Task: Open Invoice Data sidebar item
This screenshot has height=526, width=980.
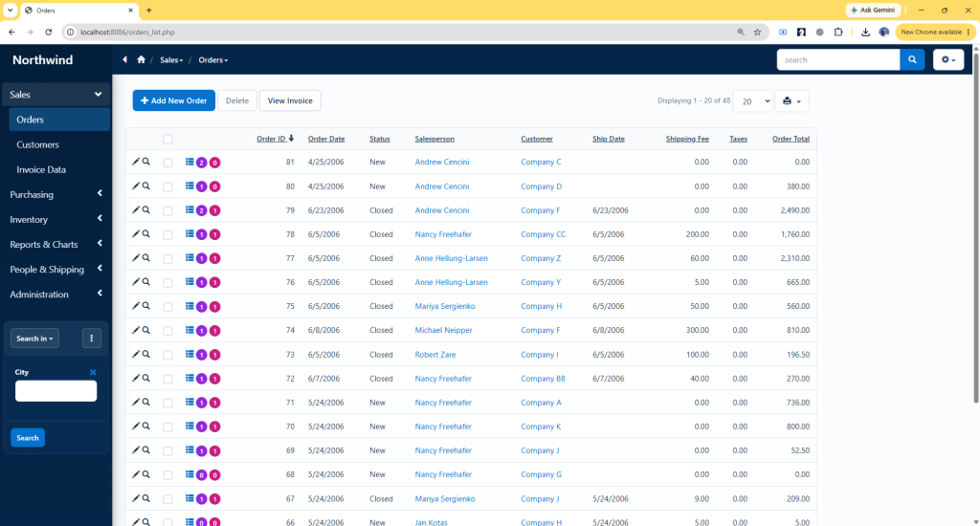Action: pyautogui.click(x=41, y=169)
